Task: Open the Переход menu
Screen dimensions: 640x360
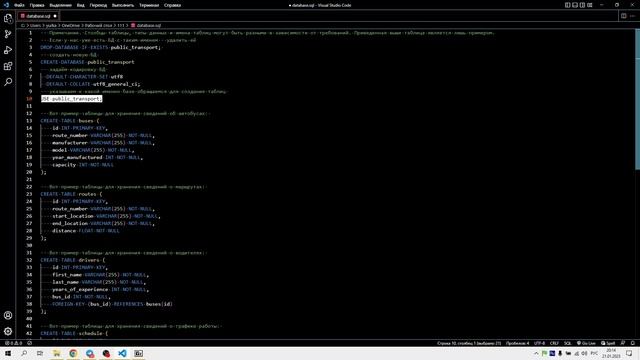Action: pos(98,5)
